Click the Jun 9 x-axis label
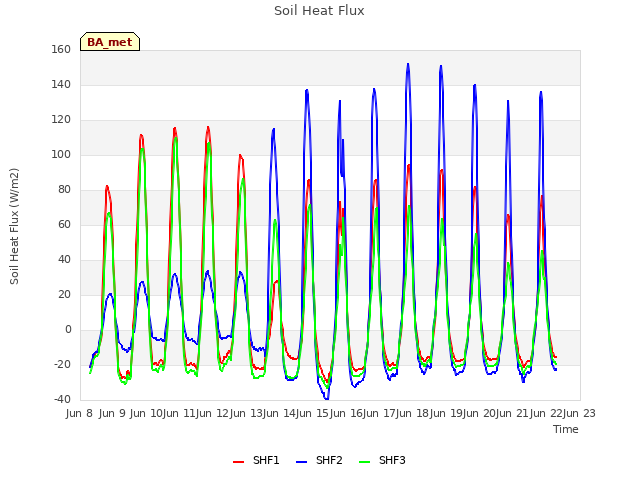 (112, 413)
